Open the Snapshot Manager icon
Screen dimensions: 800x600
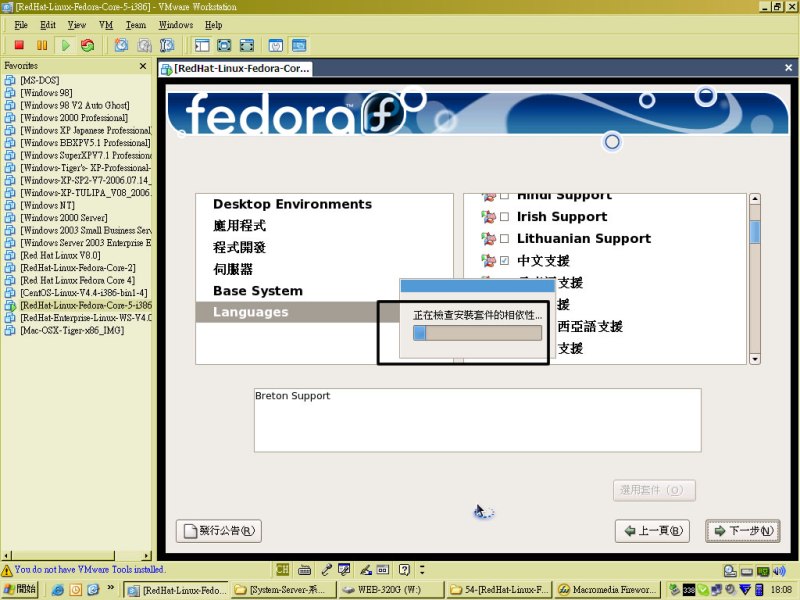click(167, 45)
